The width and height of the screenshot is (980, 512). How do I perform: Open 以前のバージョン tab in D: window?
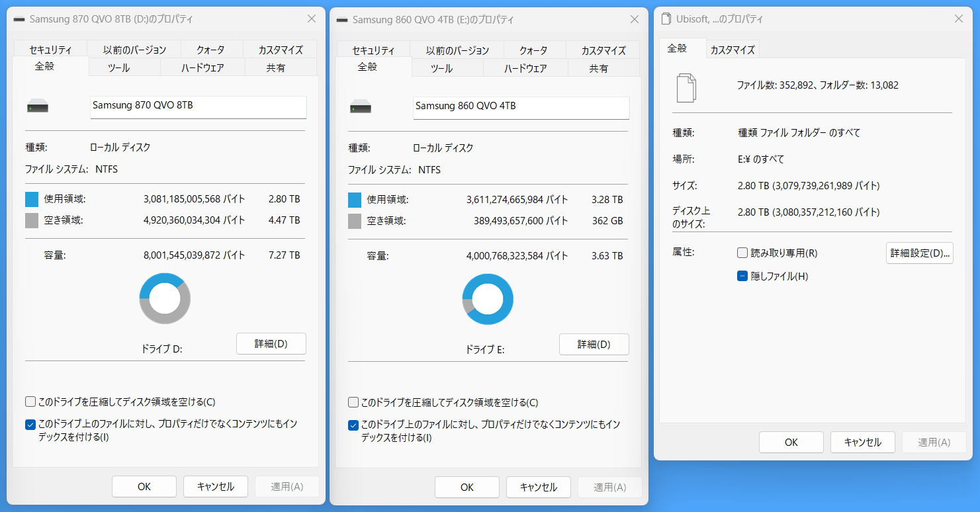(x=134, y=50)
